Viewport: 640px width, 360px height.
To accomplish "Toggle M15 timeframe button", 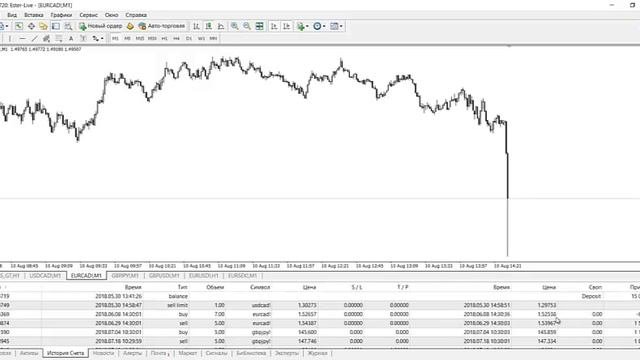I will [x=140, y=38].
